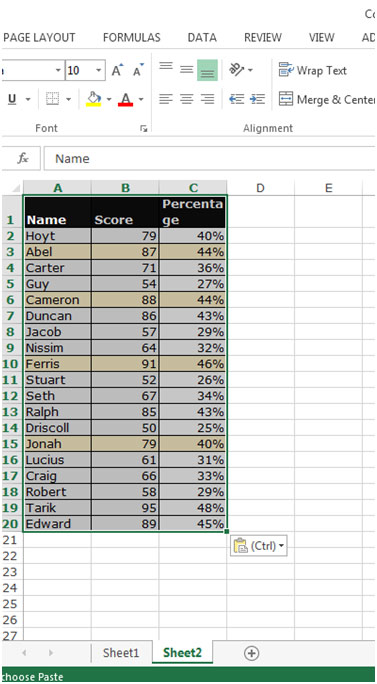Toggle the bottom align button
The image size is (377, 684).
point(207,70)
